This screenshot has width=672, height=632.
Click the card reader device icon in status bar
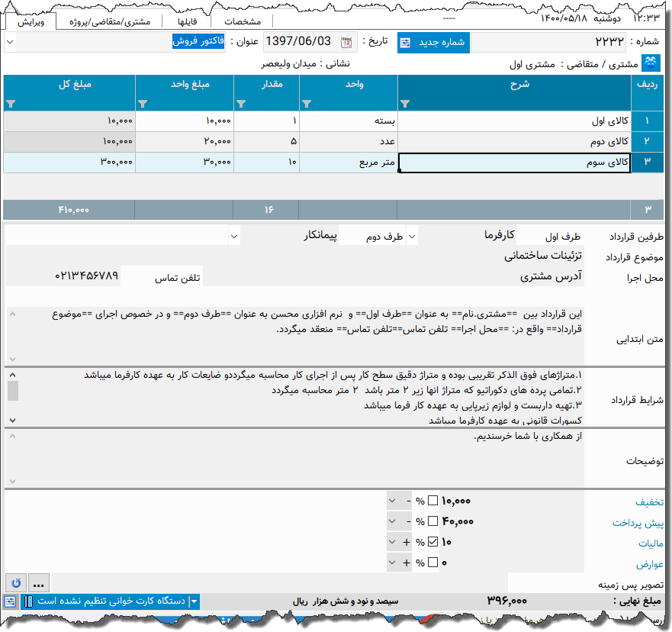point(27,602)
